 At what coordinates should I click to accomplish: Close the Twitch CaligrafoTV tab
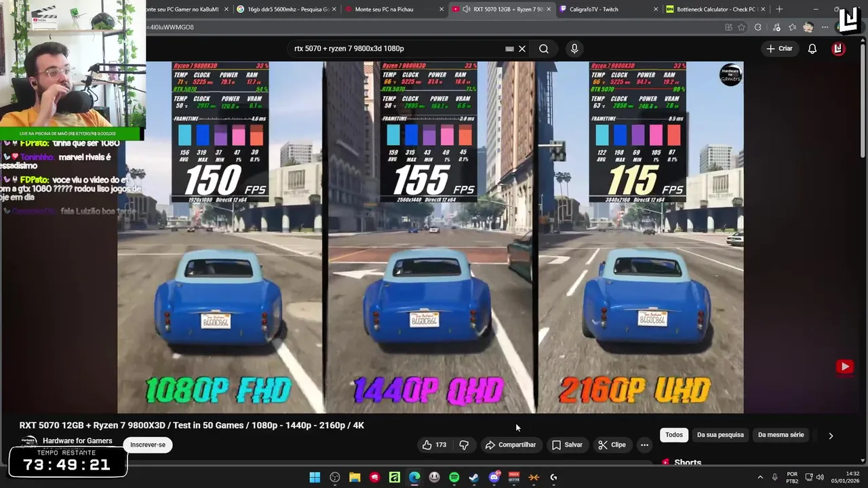point(656,9)
